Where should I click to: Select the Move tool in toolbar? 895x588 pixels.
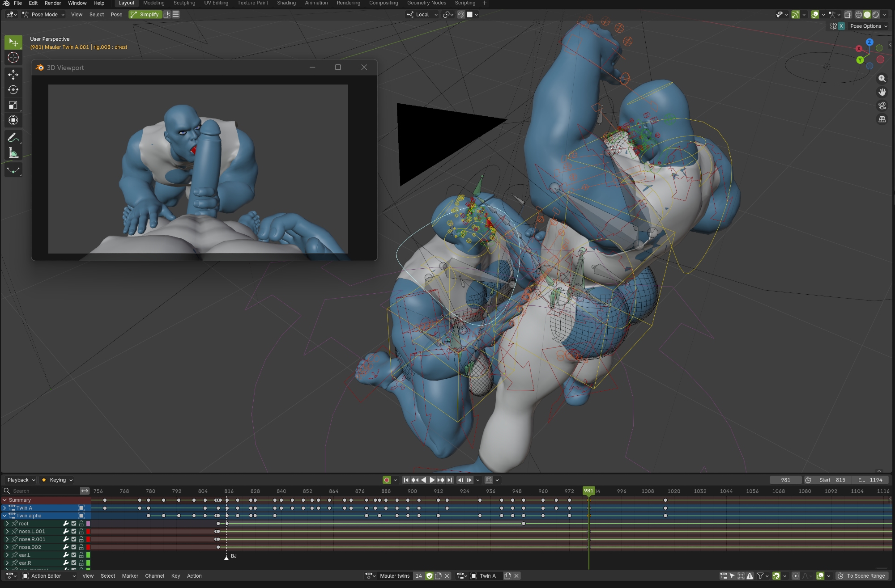(13, 74)
